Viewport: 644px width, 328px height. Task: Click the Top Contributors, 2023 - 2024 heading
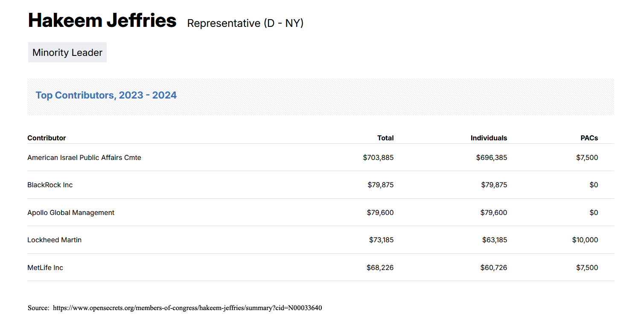[106, 95]
